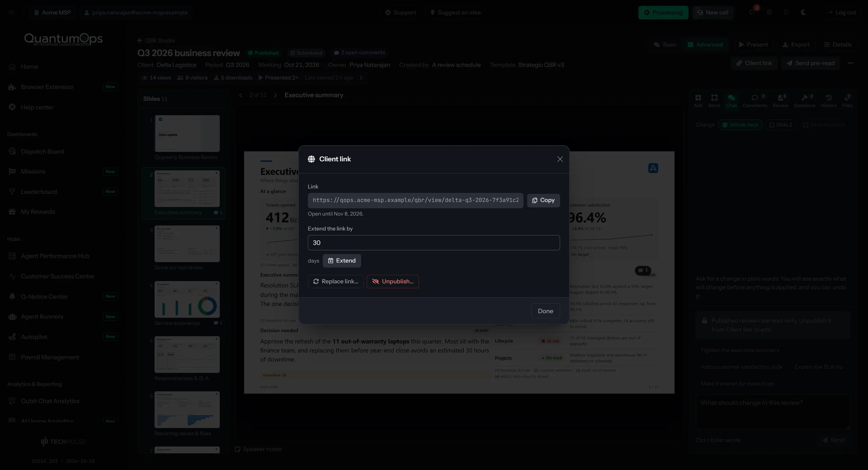This screenshot has height=470, width=868.
Task: Toggle Speaker notes below the slide
Action: tap(258, 449)
